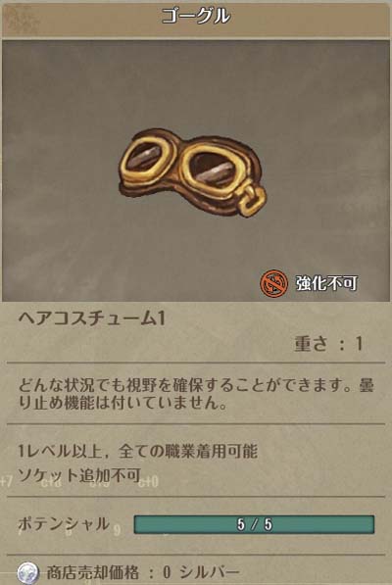Image resolution: width=392 pixels, height=585 pixels.
Task: Click the decorative corner of the title bar
Action: (21, 18)
